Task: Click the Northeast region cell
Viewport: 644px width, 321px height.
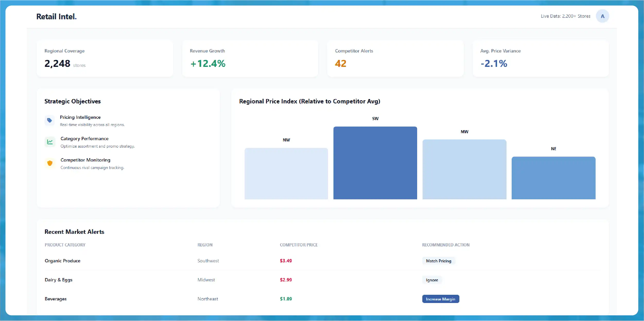Action: 208,299
